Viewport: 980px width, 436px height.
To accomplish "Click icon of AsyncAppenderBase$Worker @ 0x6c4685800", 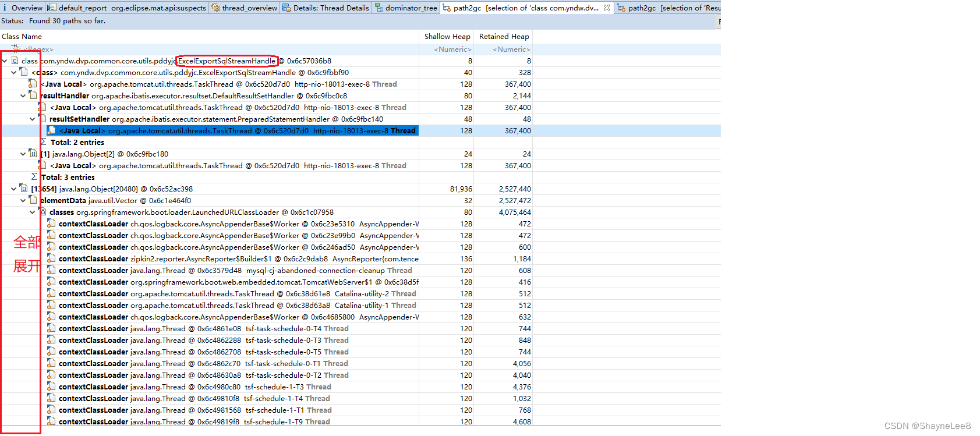I will tap(52, 317).
